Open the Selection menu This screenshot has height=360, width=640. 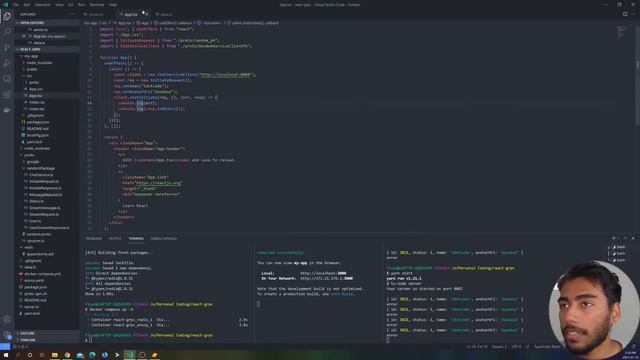(x=42, y=4)
